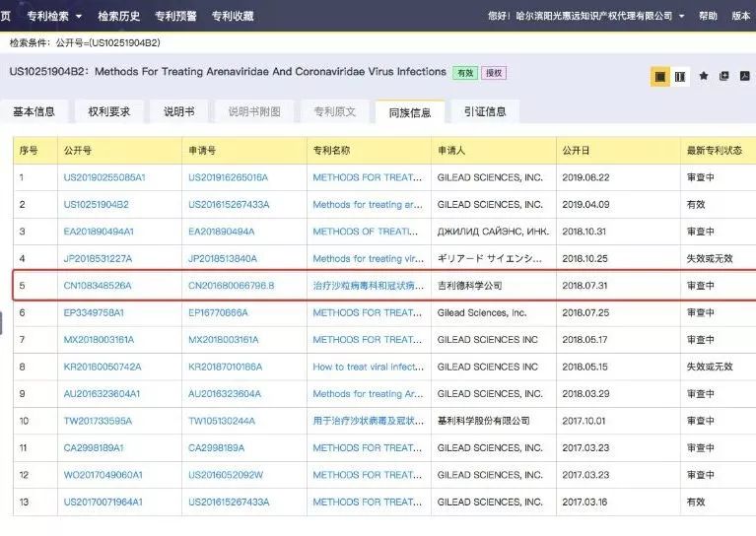Switch to the 专利原文 tab
This screenshot has width=756, height=536.
pos(334,111)
